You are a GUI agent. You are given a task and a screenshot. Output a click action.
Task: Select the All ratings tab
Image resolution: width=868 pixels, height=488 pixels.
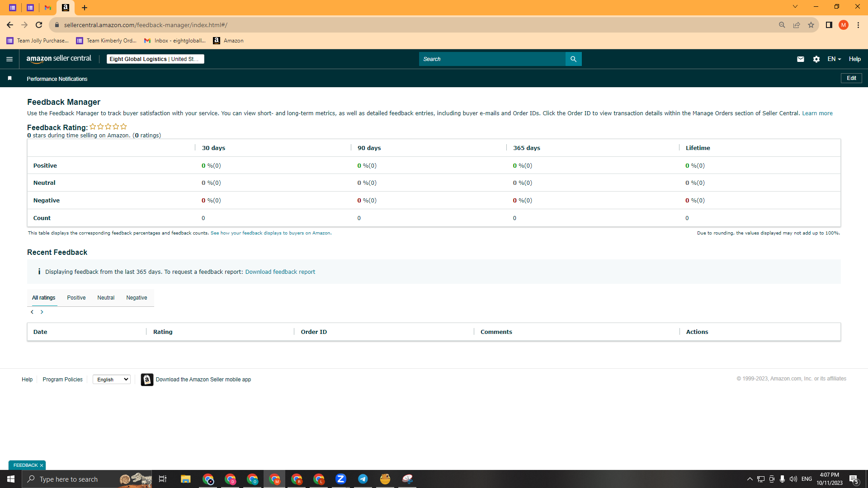(44, 298)
